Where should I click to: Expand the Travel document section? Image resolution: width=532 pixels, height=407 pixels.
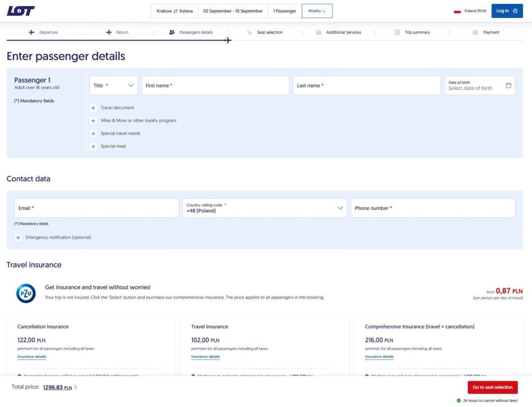click(93, 108)
